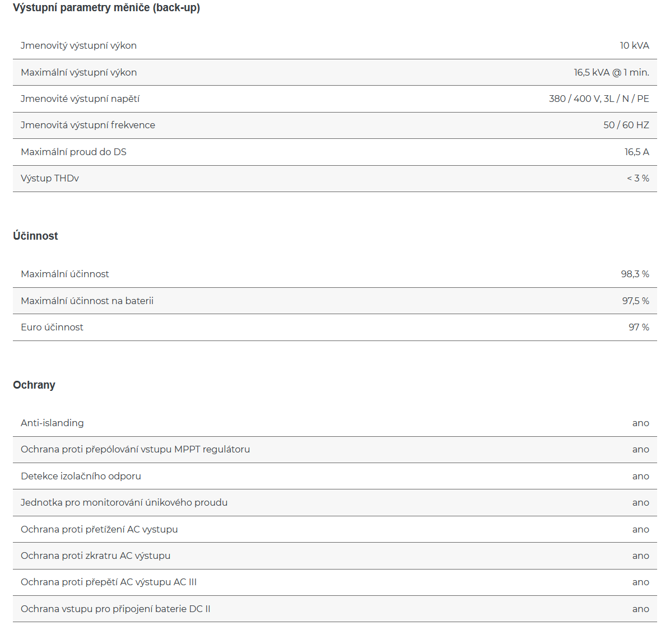This screenshot has height=644, width=670.
Task: Click the "Výstupní parametry měniče (back-up)" heading
Action: click(106, 8)
